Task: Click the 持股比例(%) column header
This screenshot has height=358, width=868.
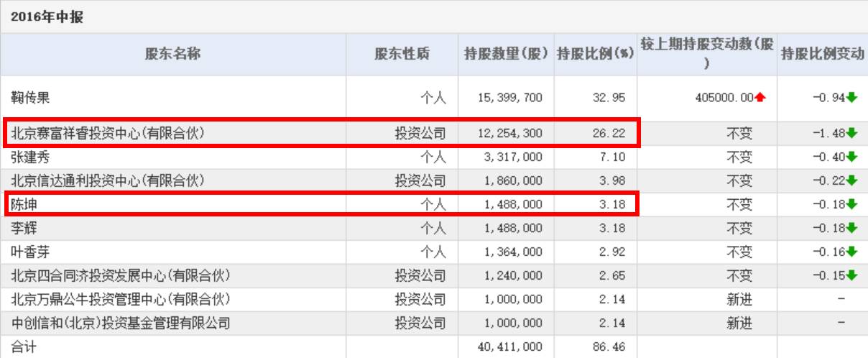Action: click(x=596, y=54)
